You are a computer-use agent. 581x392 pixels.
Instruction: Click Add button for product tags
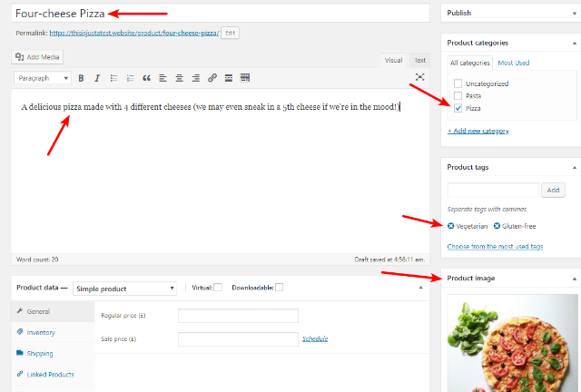click(553, 190)
